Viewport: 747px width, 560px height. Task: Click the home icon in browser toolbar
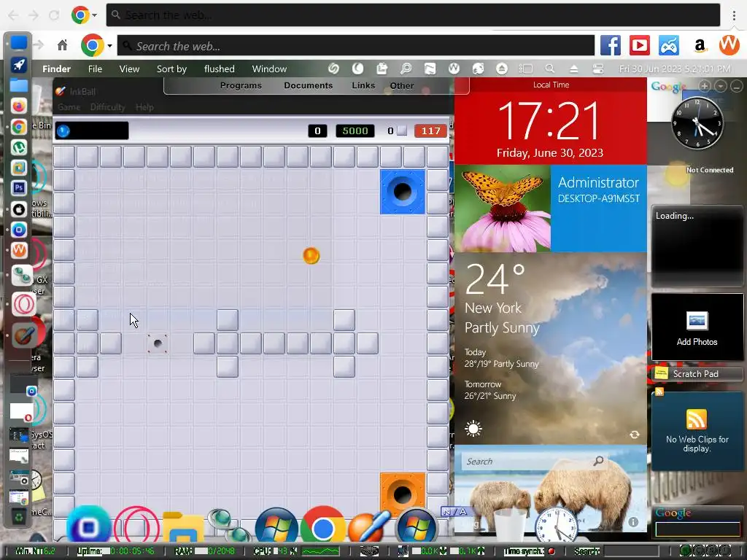pos(62,45)
